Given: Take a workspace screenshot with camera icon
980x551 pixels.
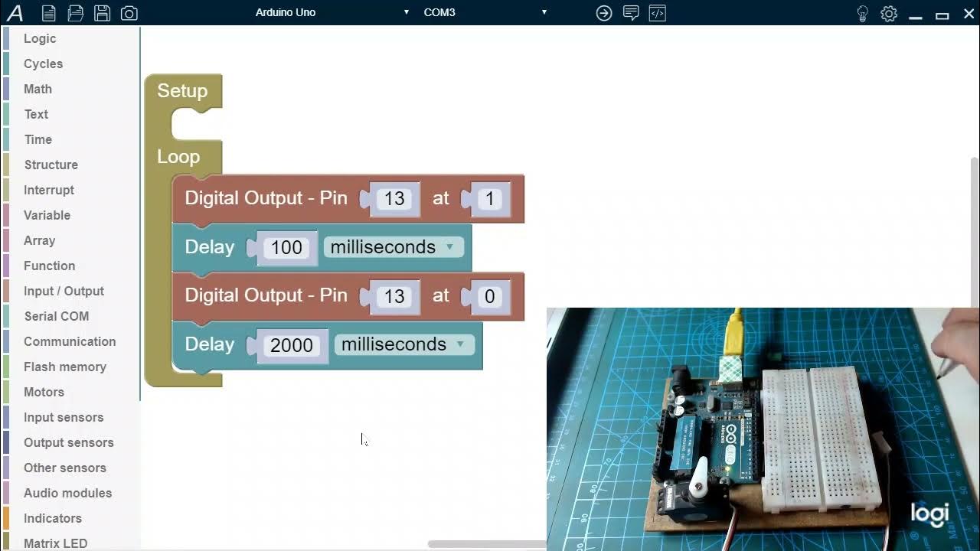Looking at the screenshot, I should (x=129, y=13).
